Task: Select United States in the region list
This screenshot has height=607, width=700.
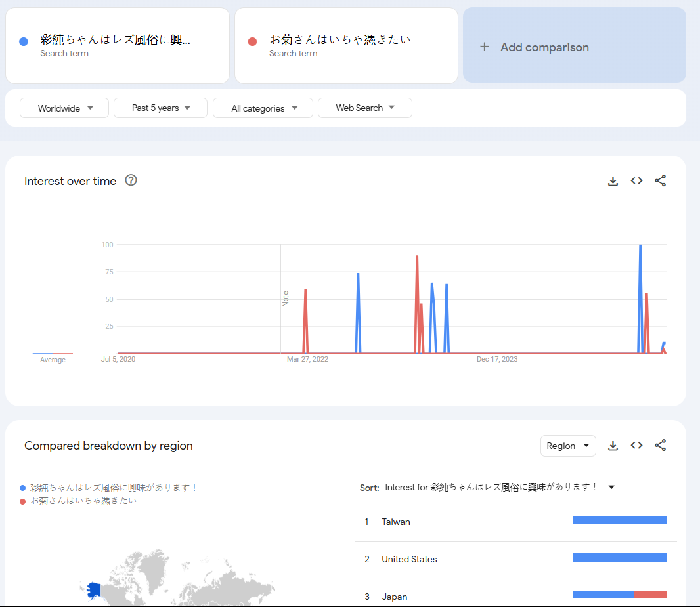Action: click(x=515, y=559)
